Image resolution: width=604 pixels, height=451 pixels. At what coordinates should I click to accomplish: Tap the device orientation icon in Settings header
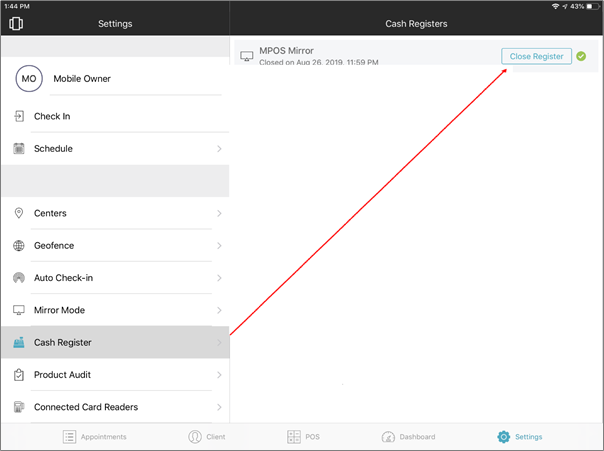point(16,23)
